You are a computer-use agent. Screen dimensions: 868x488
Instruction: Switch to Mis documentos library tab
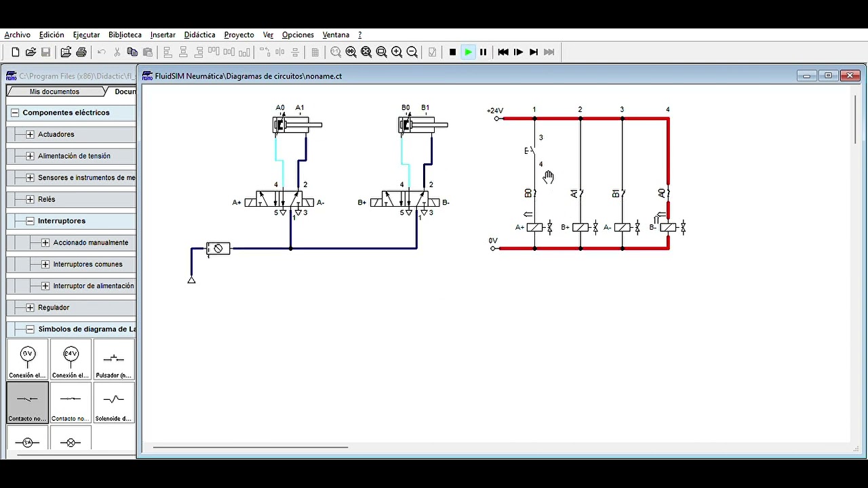pos(54,91)
